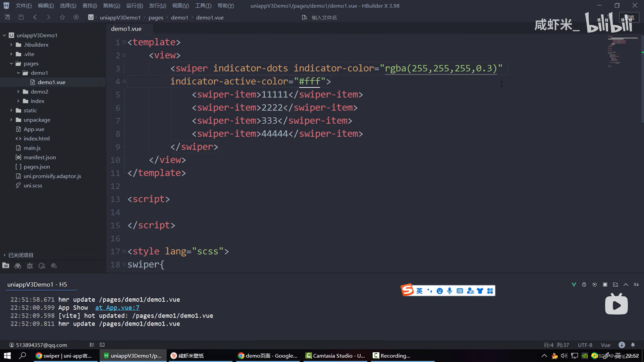The height and width of the screenshot is (362, 644).
Task: Toggle Sogou Chinese/English mode '英'
Action: tap(420, 291)
